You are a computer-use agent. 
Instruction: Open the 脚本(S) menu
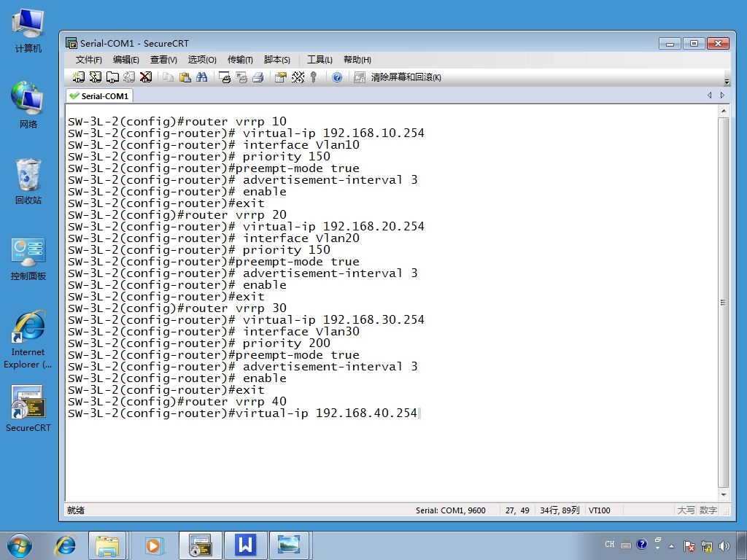[276, 60]
